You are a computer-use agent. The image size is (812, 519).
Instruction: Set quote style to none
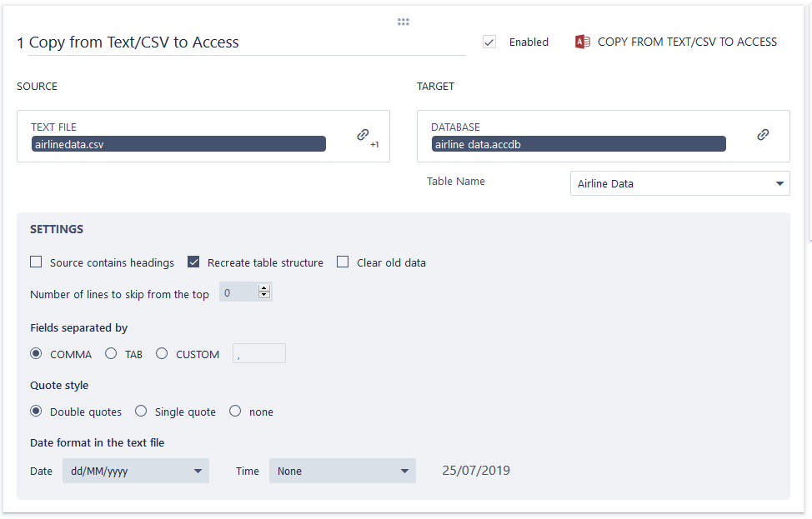[235, 412]
